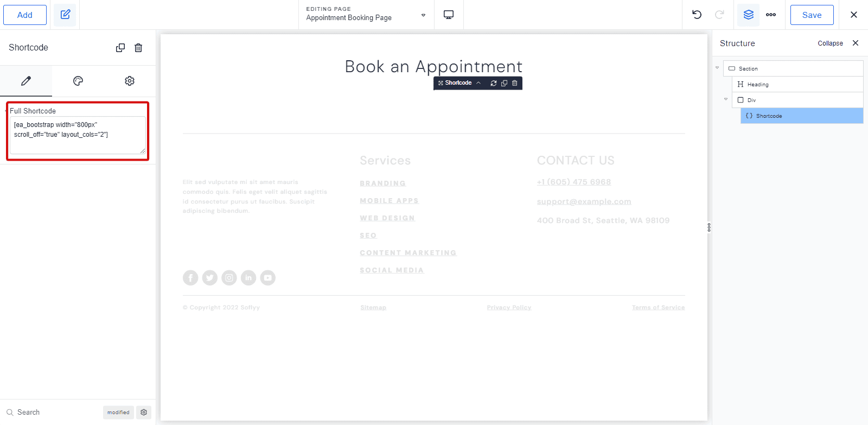Image resolution: width=868 pixels, height=425 pixels.
Task: Switch to the gear settings tab
Action: pos(130,81)
